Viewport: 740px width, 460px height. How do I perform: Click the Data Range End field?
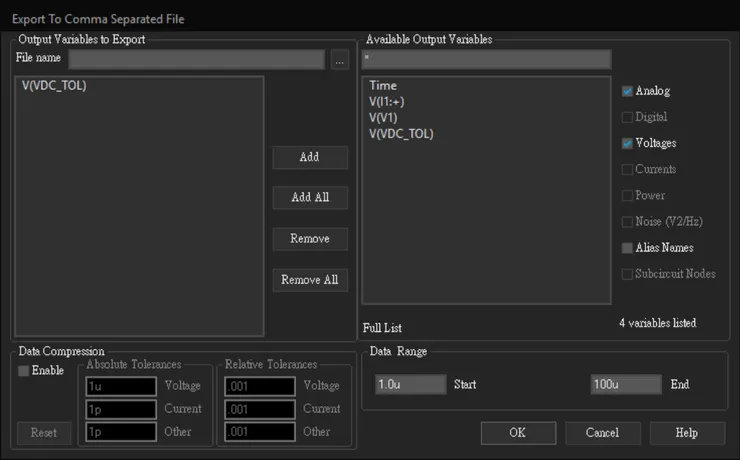coord(626,385)
